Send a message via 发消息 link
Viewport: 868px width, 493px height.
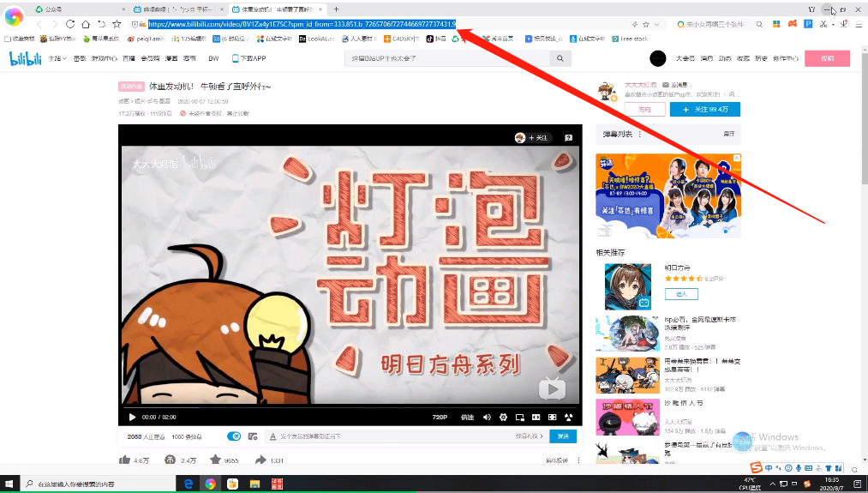tap(675, 85)
